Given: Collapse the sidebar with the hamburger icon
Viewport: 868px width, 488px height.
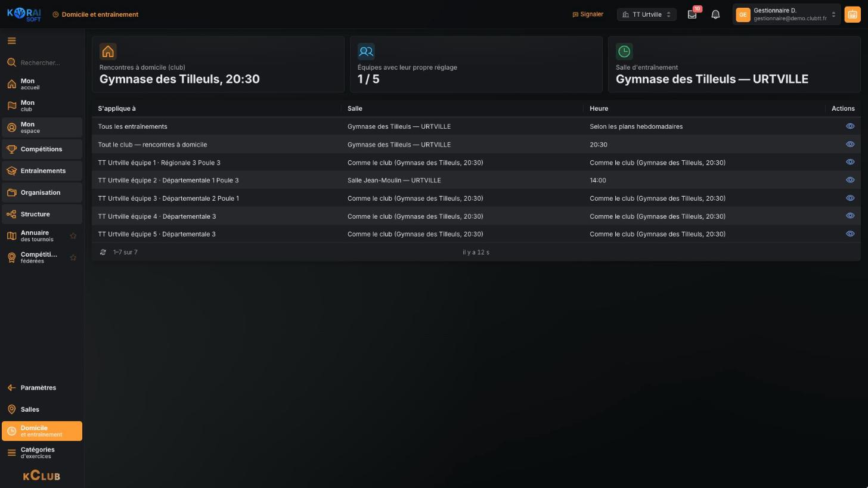Looking at the screenshot, I should coord(11,41).
